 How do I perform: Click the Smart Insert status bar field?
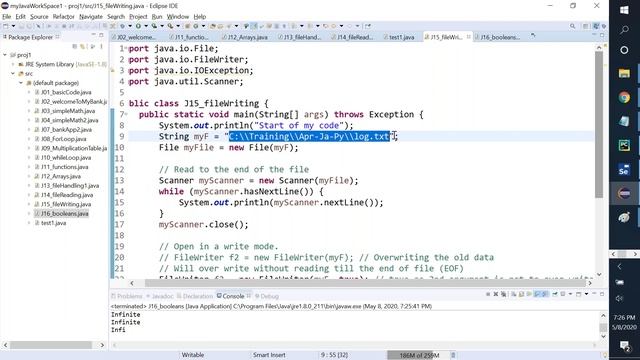click(269, 355)
